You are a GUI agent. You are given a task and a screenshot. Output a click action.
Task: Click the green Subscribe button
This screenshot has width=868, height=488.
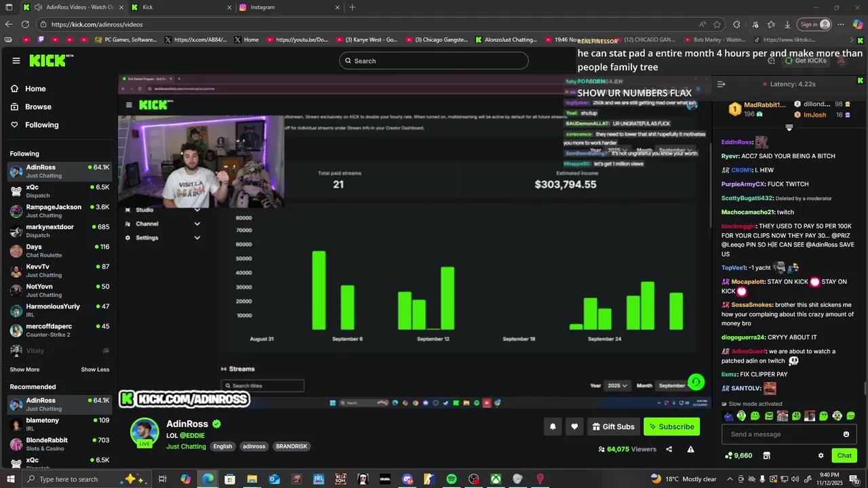point(671,426)
